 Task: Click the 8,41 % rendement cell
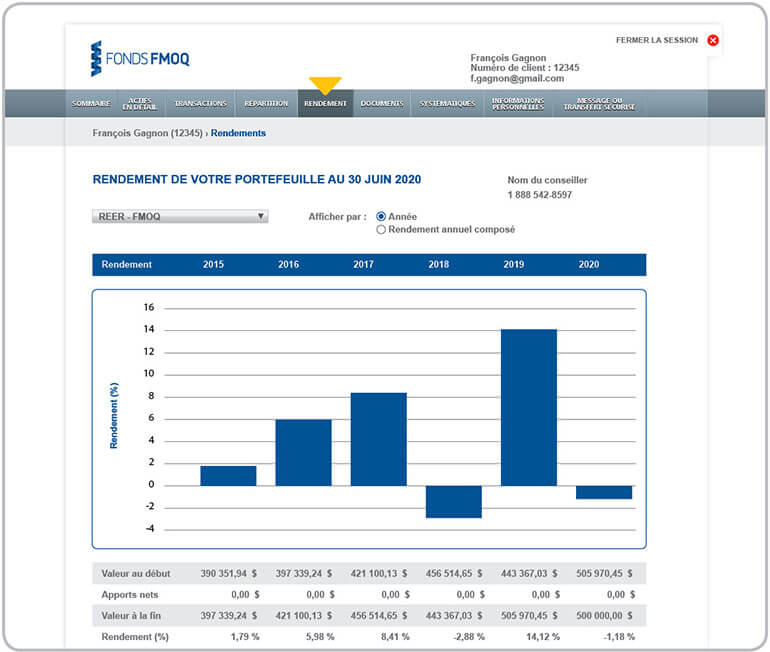pos(395,637)
